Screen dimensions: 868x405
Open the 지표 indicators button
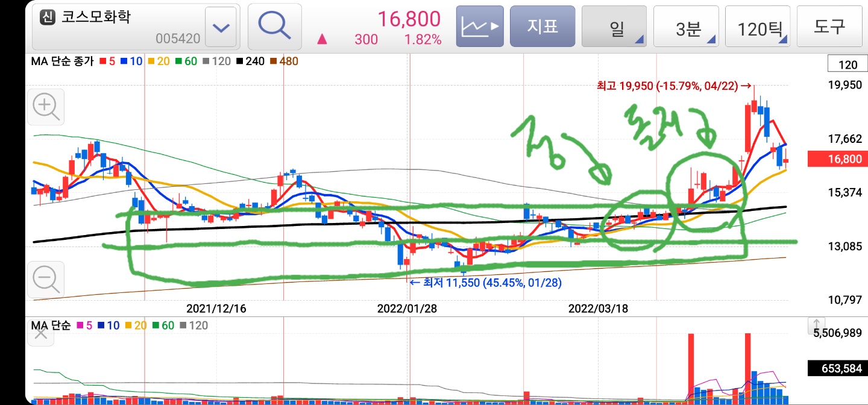tap(542, 27)
